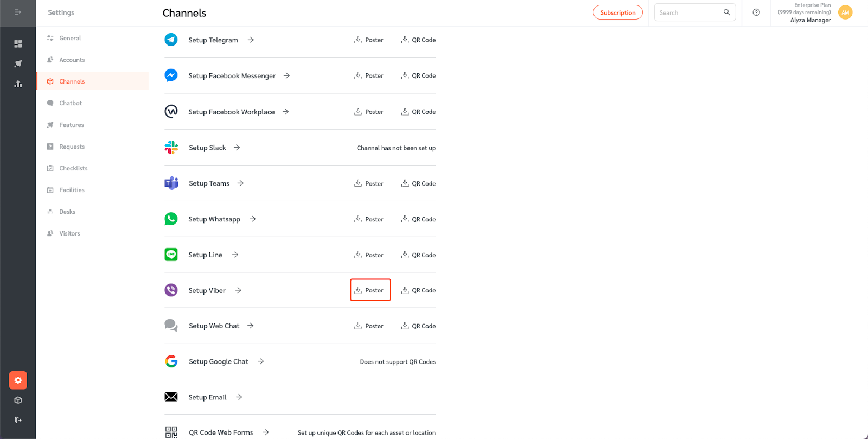The image size is (868, 439).
Task: Open the Setup Email arrow
Action: click(x=239, y=397)
